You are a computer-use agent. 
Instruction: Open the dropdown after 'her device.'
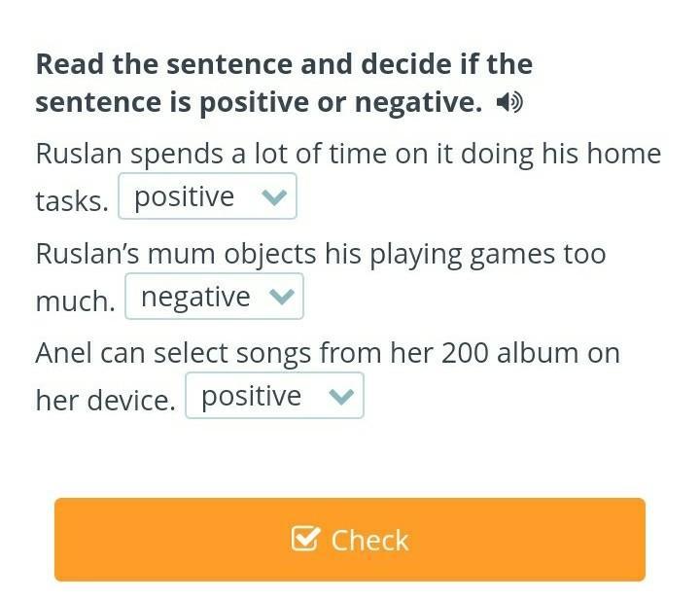point(274,396)
